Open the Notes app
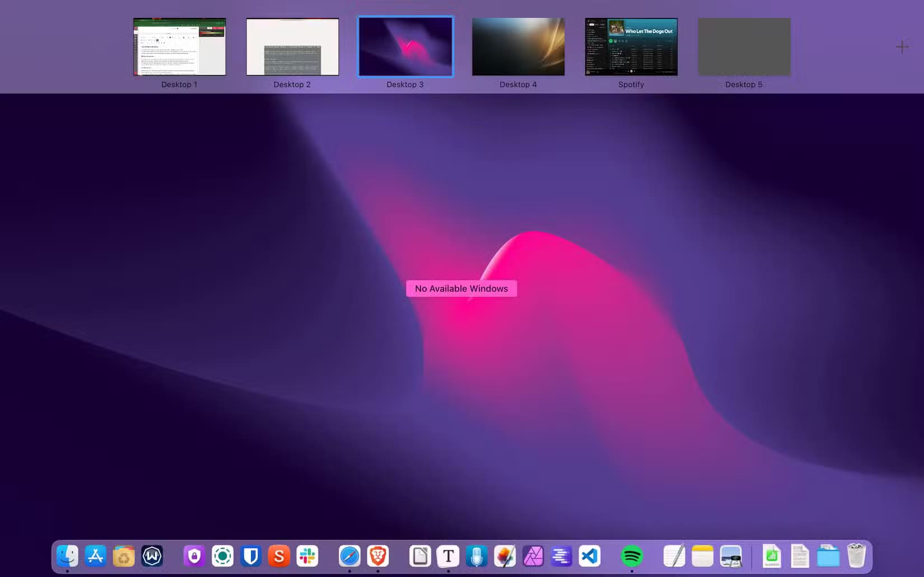The image size is (924, 577). [x=702, y=556]
